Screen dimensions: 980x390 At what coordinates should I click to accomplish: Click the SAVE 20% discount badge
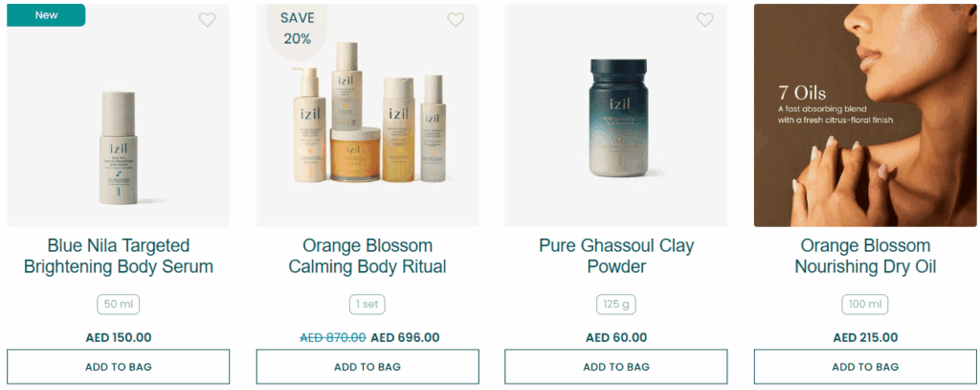pyautogui.click(x=297, y=30)
